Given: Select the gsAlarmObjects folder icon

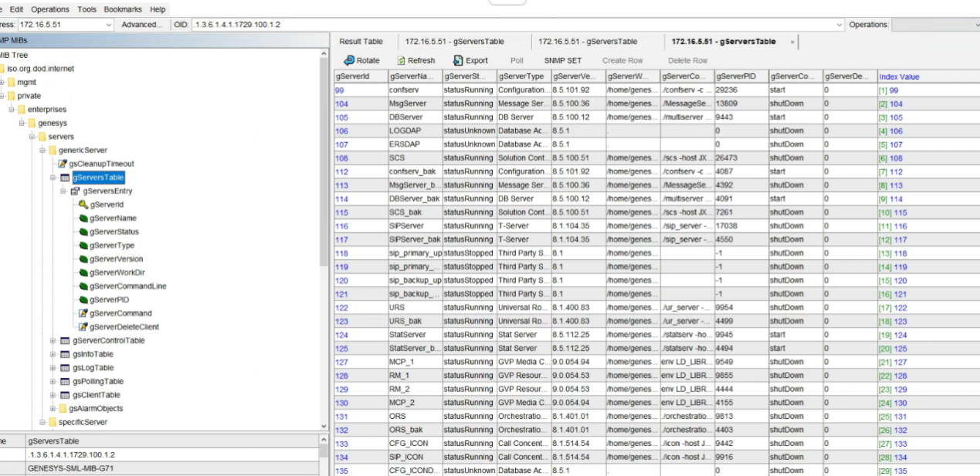Looking at the screenshot, I should tap(63, 409).
